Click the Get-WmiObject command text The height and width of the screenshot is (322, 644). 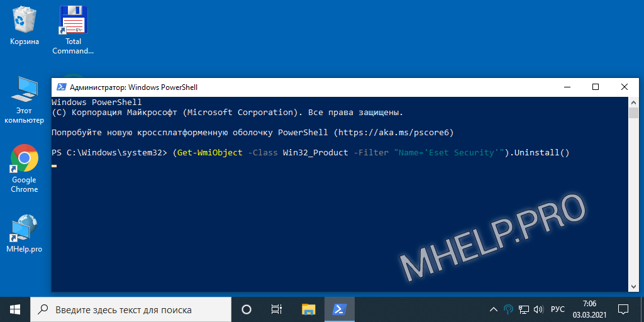210,153
